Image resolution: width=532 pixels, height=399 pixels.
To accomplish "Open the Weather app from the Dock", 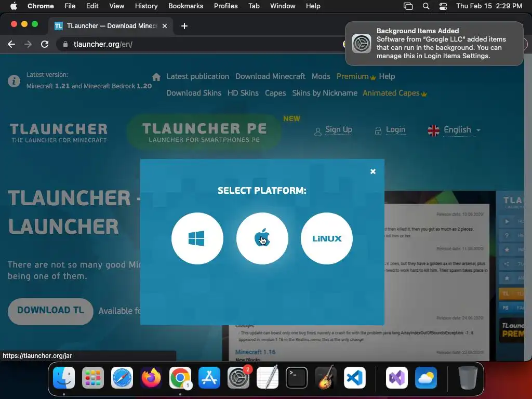I will (x=426, y=377).
